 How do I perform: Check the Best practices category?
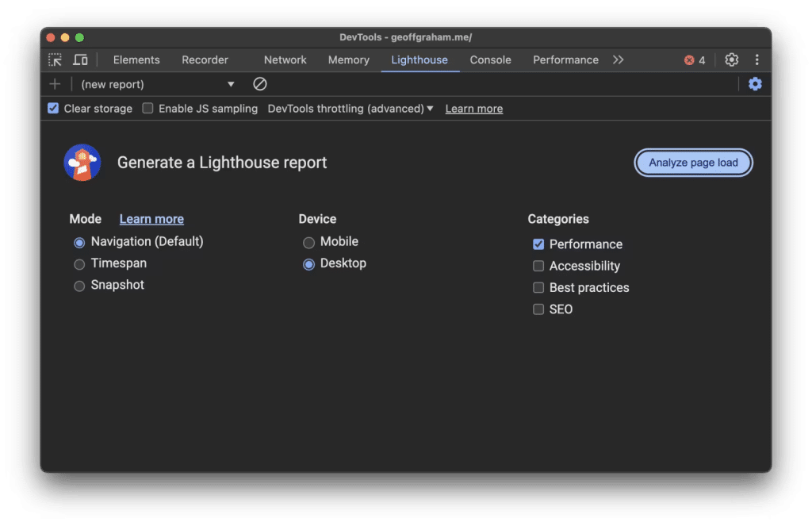[x=538, y=288]
